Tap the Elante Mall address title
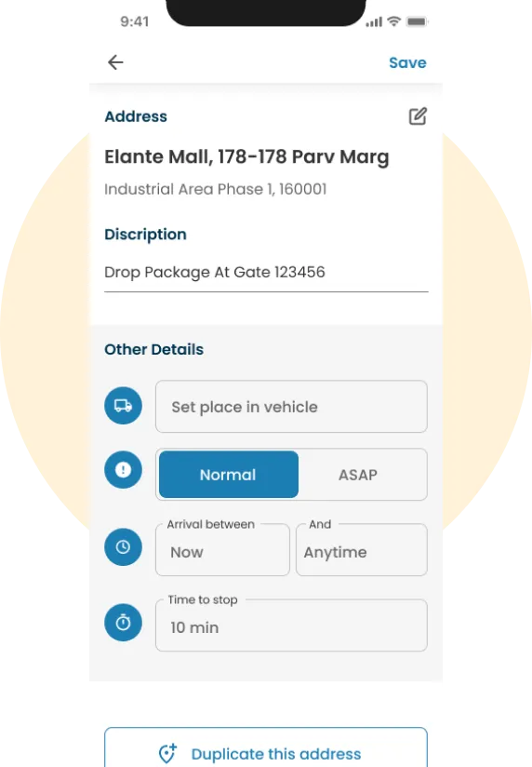Viewport: 532px width, 767px height. click(246, 157)
